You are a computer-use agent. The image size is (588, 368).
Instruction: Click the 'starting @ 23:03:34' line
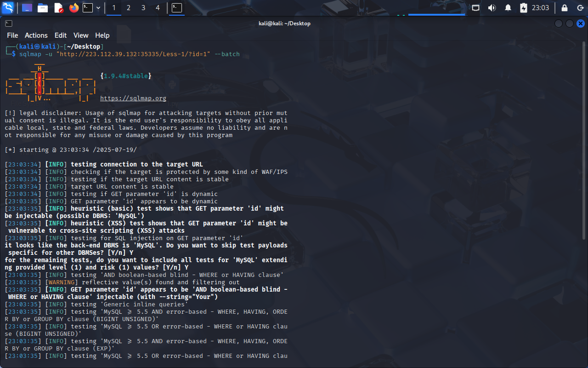point(71,150)
